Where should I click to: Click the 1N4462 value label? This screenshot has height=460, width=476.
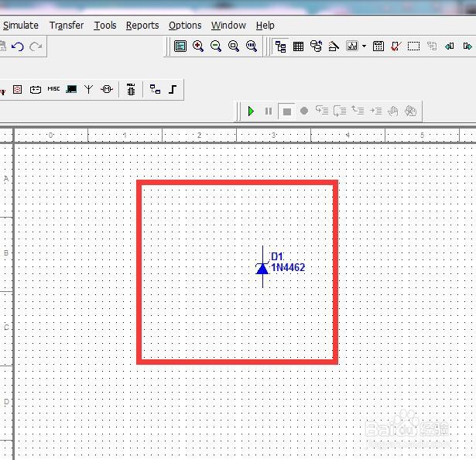click(288, 267)
